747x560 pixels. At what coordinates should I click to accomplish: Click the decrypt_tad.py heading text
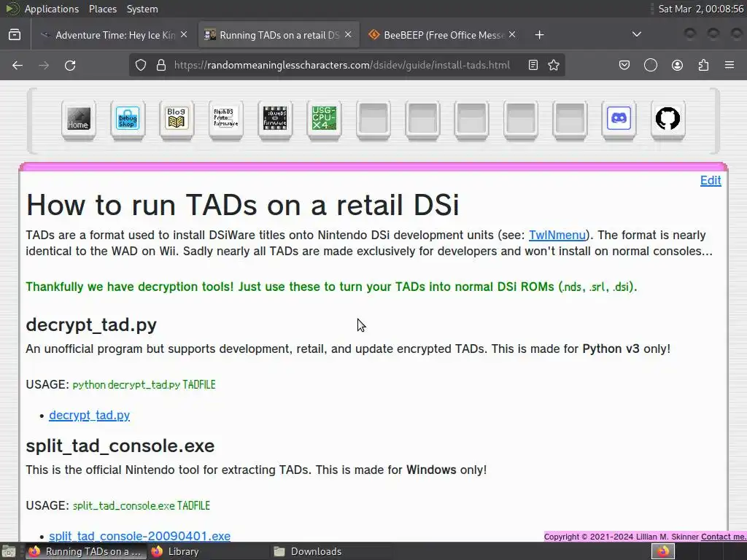tap(91, 324)
